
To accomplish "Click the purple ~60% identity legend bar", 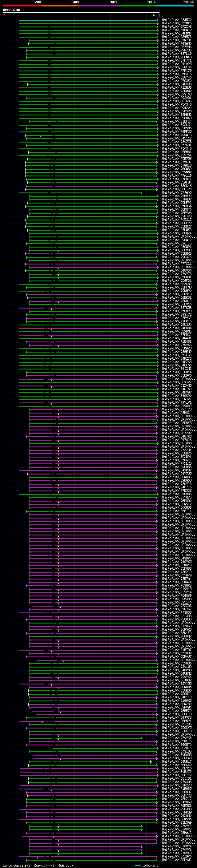I will 99,6.
